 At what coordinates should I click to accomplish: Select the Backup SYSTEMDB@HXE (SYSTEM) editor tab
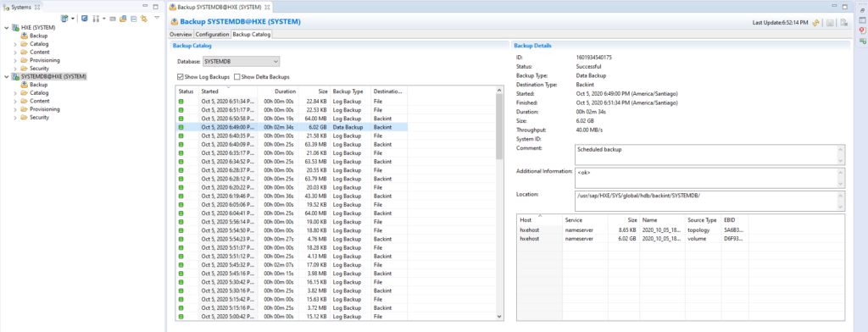[x=220, y=7]
